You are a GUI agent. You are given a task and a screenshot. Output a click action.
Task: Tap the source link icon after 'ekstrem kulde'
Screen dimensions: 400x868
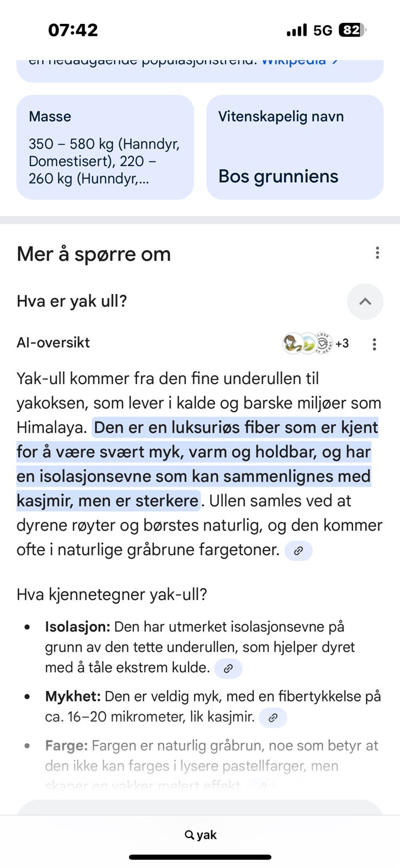coord(228,668)
